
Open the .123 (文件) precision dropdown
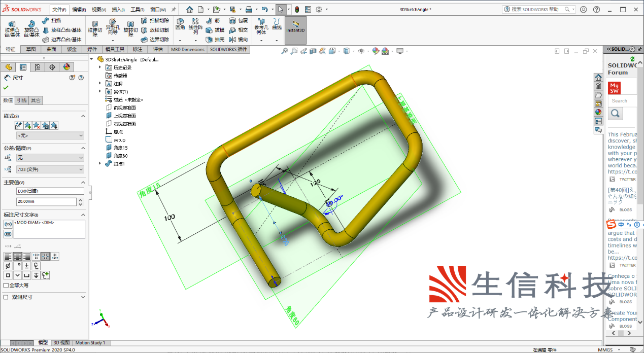coord(50,169)
